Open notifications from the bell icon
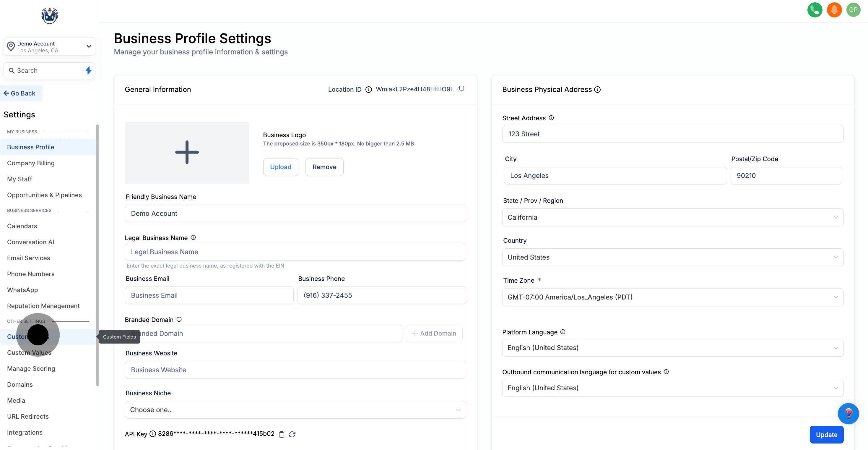This screenshot has width=868, height=450. [x=834, y=10]
